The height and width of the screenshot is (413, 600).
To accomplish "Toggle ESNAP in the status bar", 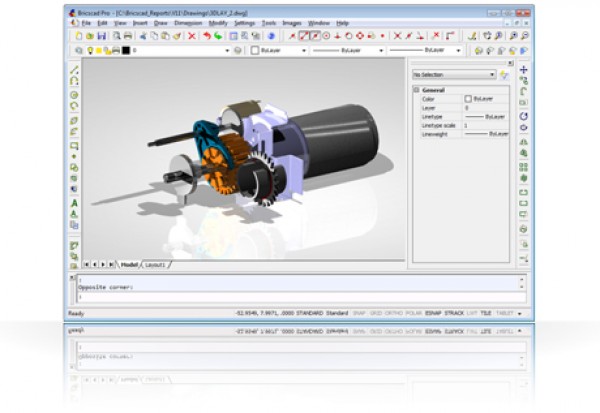I will tap(433, 312).
